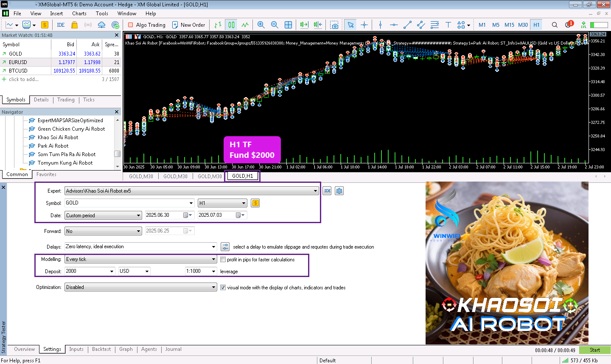Open the Insert menu
The height and width of the screenshot is (364, 611).
56,13
